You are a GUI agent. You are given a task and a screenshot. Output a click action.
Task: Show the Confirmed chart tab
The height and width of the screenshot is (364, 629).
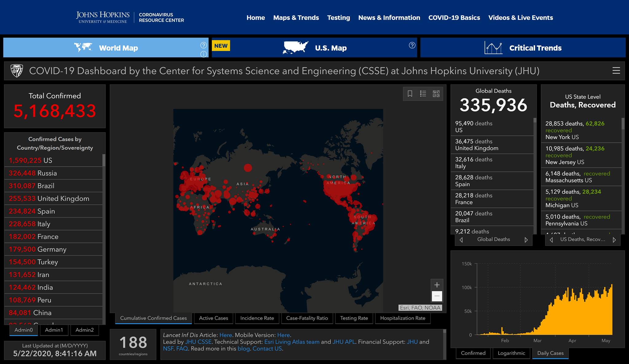(x=473, y=353)
